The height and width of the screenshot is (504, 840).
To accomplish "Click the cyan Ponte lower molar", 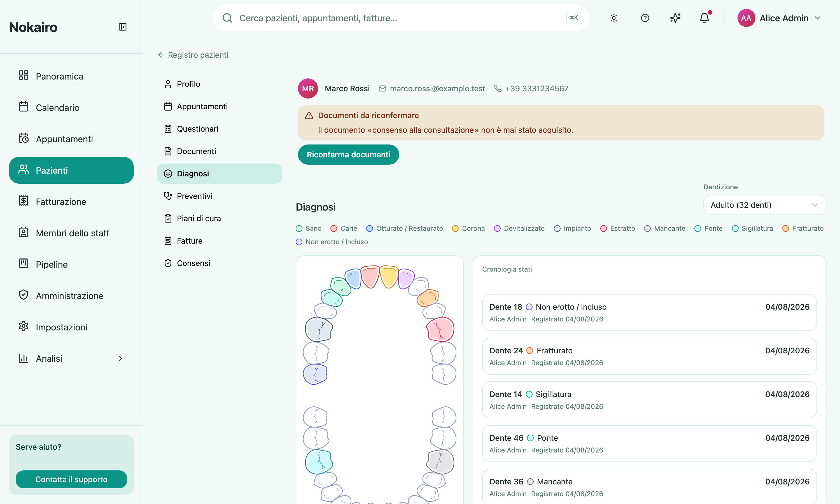I will (x=319, y=461).
